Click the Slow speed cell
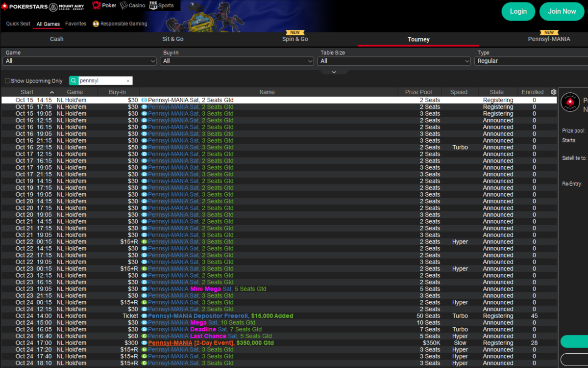The width and height of the screenshot is (588, 368). coord(460,343)
